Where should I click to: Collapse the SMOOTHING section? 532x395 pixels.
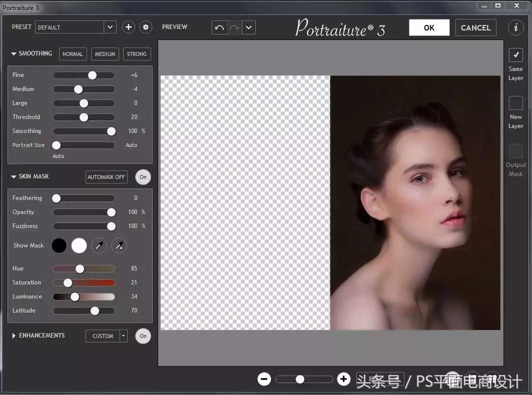13,53
